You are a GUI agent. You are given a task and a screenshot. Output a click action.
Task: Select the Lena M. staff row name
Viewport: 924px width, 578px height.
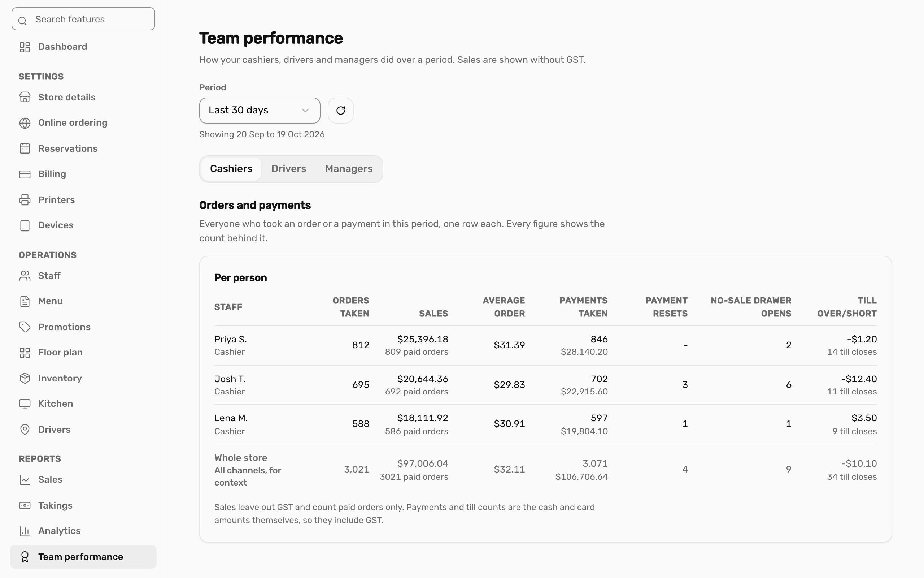(x=231, y=418)
